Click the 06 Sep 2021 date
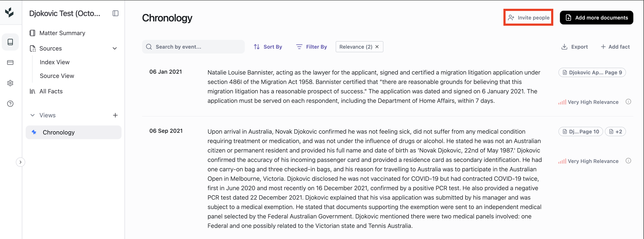644x239 pixels. (x=166, y=131)
